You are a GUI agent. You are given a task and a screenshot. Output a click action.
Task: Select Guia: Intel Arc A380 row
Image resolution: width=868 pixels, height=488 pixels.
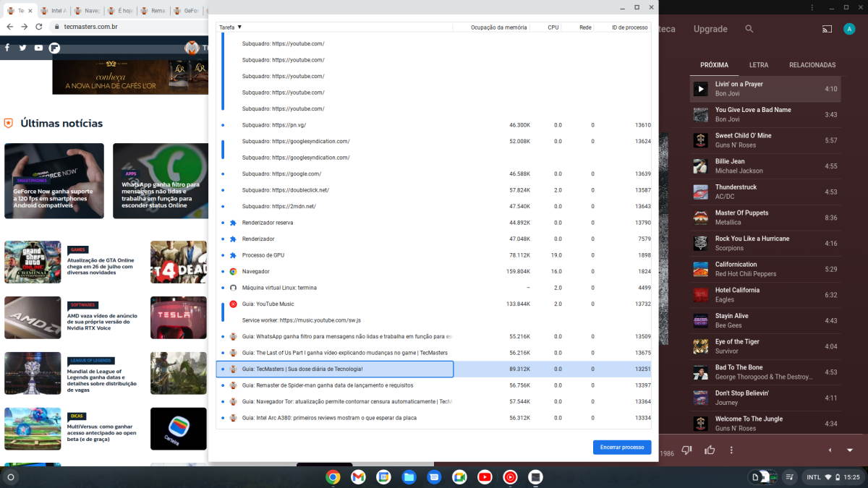click(434, 418)
